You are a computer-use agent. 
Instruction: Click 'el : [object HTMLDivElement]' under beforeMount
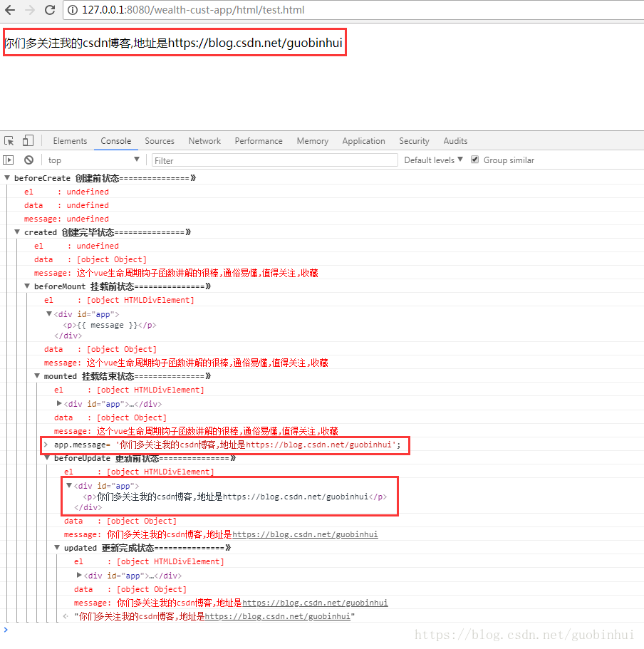(119, 300)
